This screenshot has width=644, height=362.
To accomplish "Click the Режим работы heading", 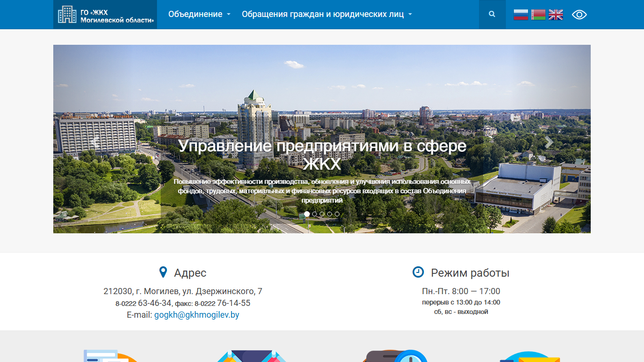I will click(x=470, y=273).
